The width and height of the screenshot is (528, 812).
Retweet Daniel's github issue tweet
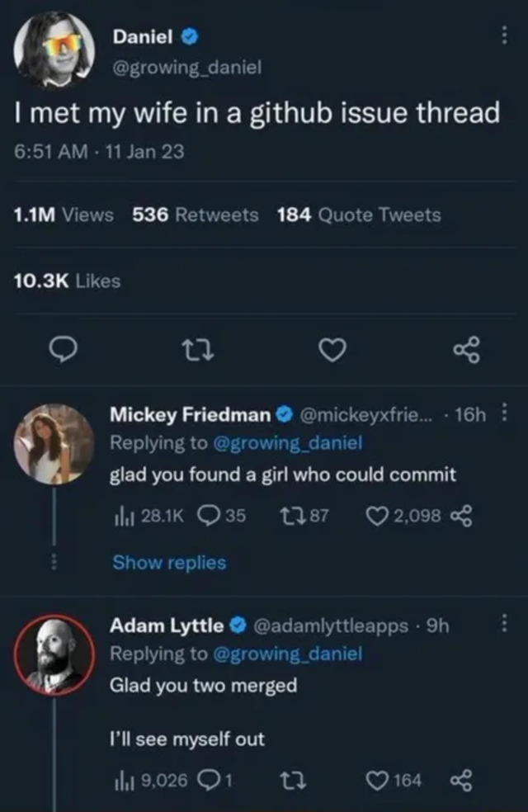[193, 352]
